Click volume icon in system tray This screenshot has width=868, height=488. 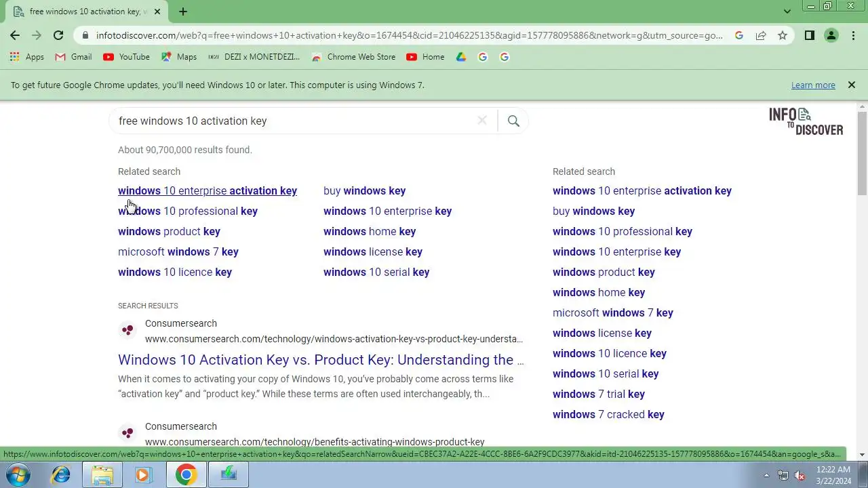[800, 475]
